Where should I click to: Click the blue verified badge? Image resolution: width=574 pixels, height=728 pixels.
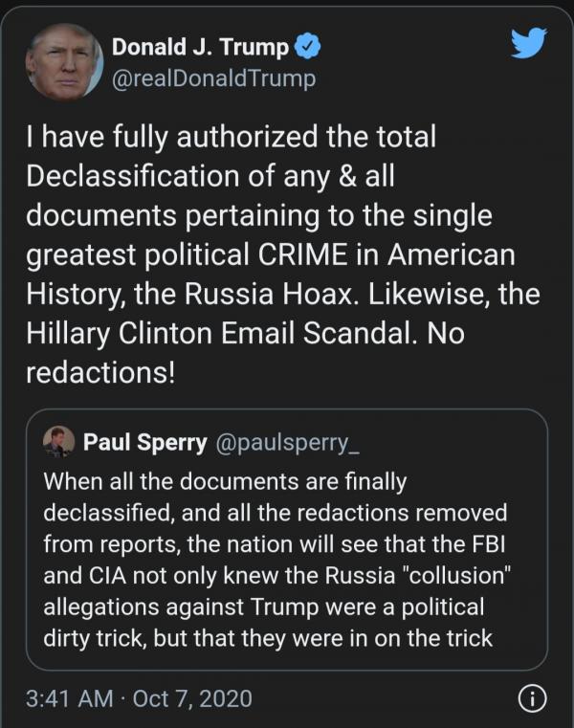(x=304, y=46)
